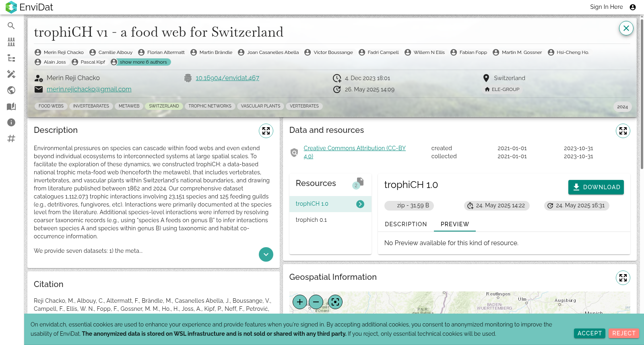Zoom in on the map
The width and height of the screenshot is (644, 345).
pos(300,302)
